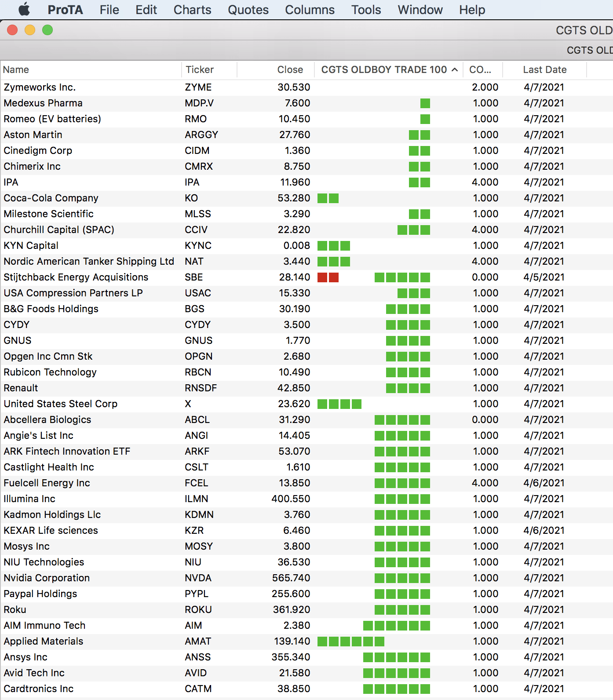Open the Quotes menu
The height and width of the screenshot is (700, 613).
tap(248, 10)
